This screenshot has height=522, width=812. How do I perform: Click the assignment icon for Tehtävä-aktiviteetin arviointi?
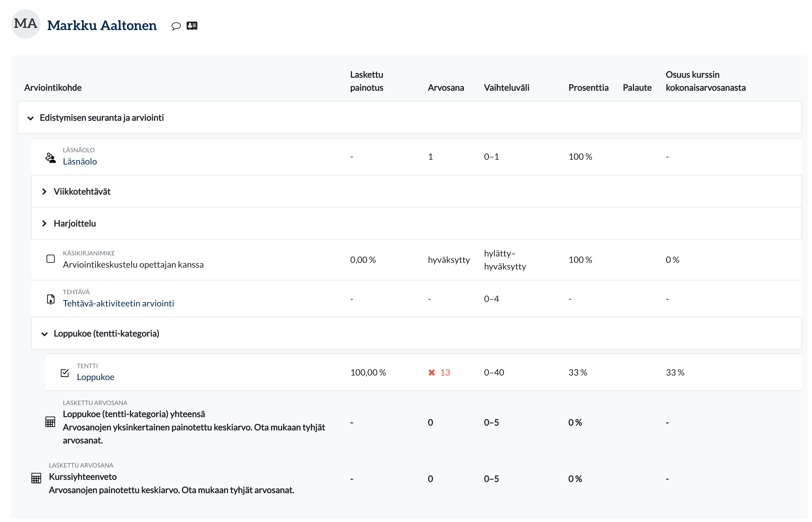pyautogui.click(x=50, y=299)
